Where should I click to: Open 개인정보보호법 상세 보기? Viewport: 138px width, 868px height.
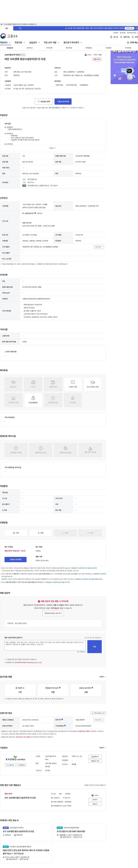click(53, 613)
